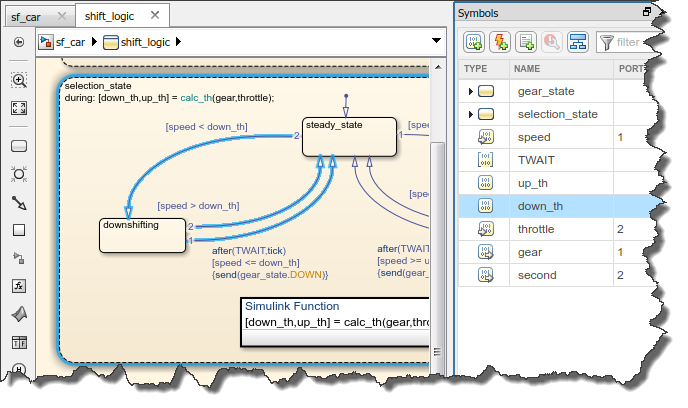Viewport: 688px width, 408px height.
Task: Click the Create Event lightning icon
Action: tap(500, 41)
